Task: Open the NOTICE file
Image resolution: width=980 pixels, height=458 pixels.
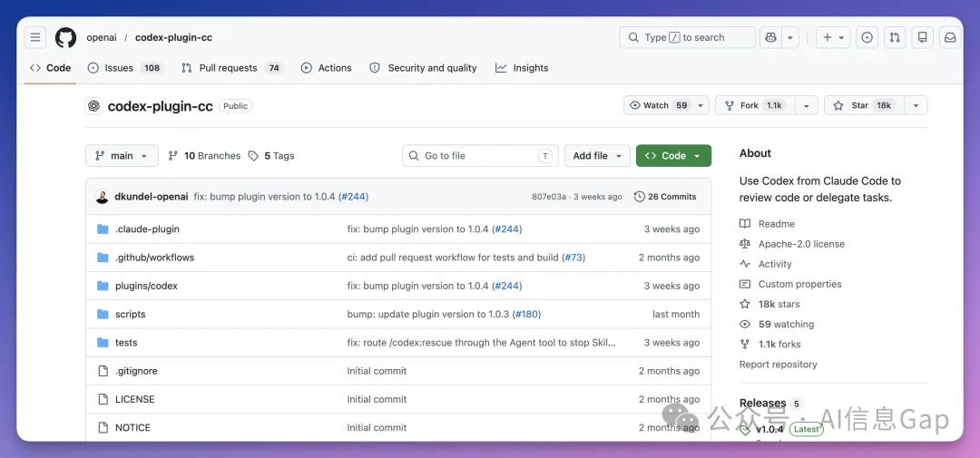Action: tap(133, 428)
